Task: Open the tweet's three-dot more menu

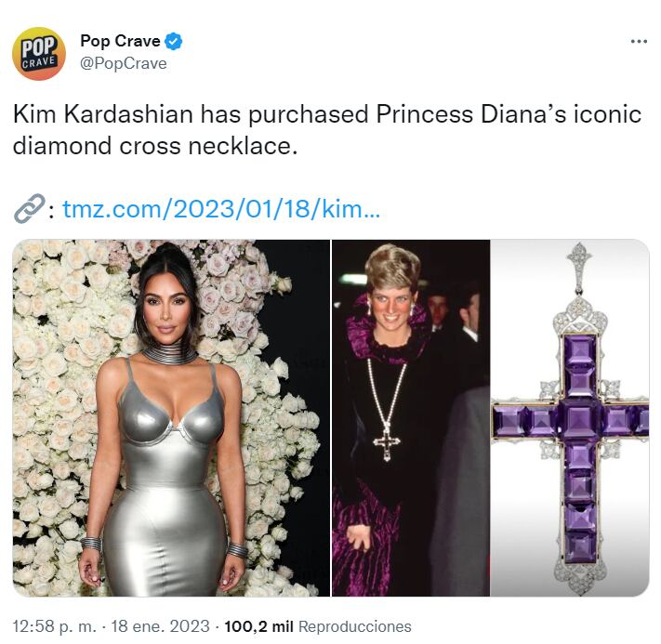Action: point(638,42)
